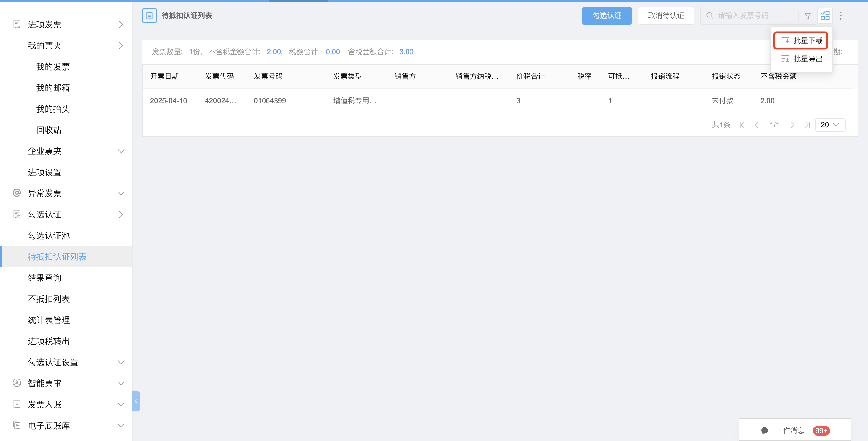Click invoice number 01064399 cell

click(270, 100)
